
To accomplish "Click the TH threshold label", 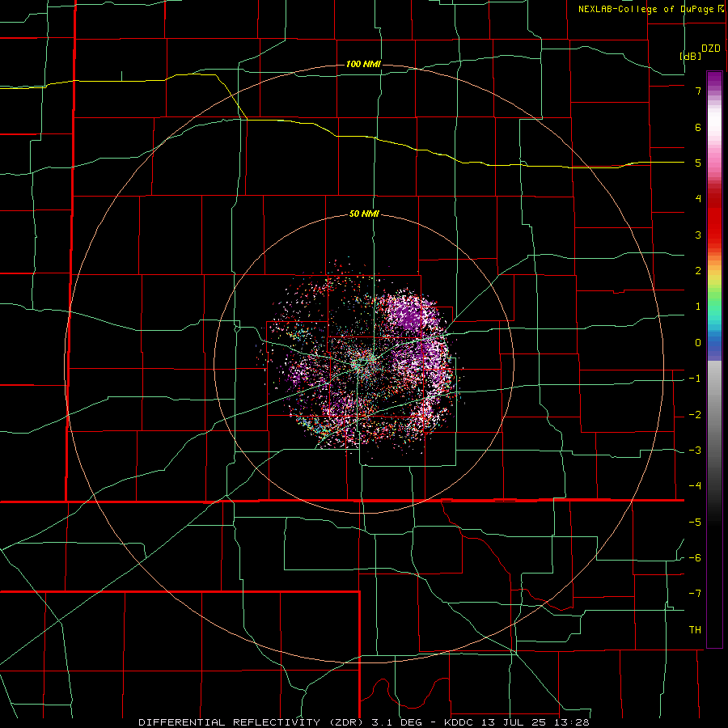I will click(695, 630).
